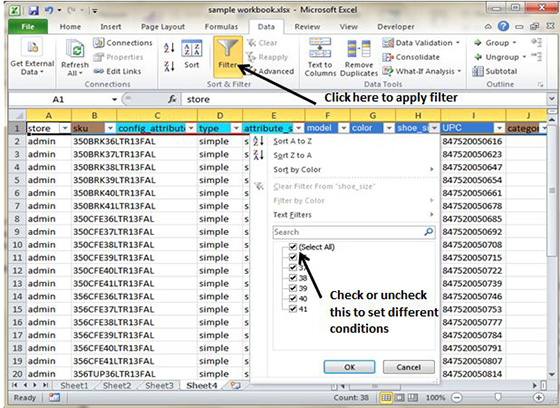Click the filter Search box
The image size is (560, 408).
tap(354, 232)
